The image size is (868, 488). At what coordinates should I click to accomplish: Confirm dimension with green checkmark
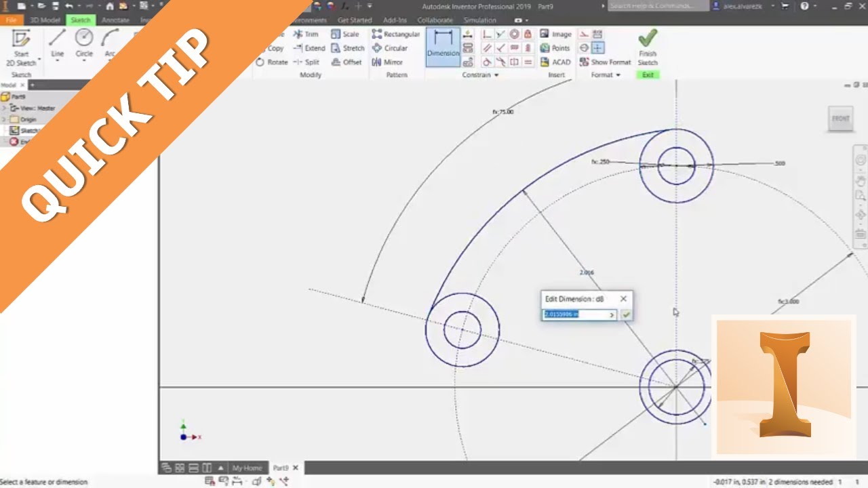pyautogui.click(x=626, y=314)
